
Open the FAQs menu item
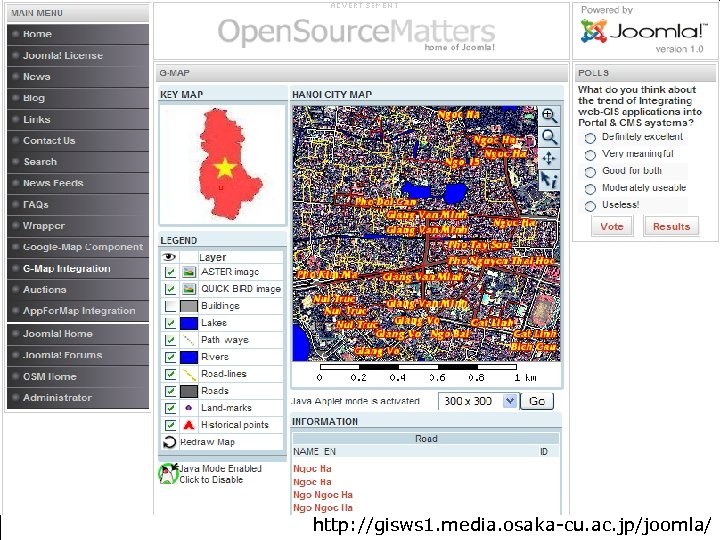[78, 204]
